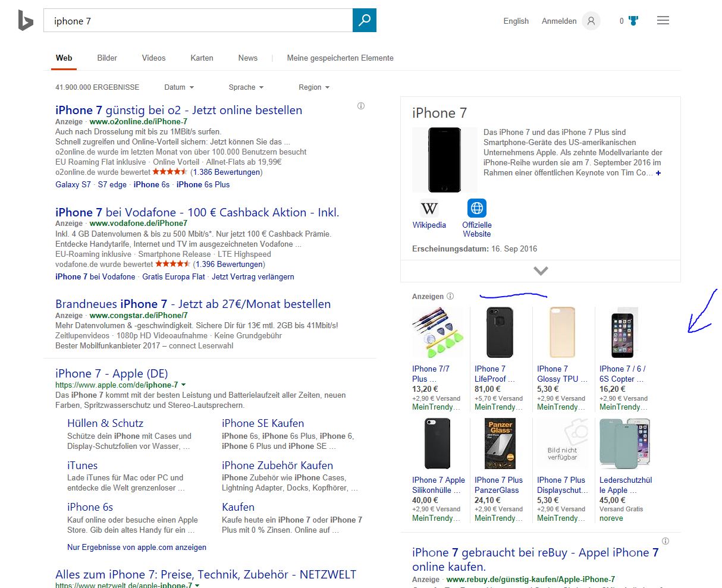The image size is (722, 588).
Task: Open Alles zum iPhone 7 NETZWELT result
Action: pyautogui.click(x=206, y=574)
